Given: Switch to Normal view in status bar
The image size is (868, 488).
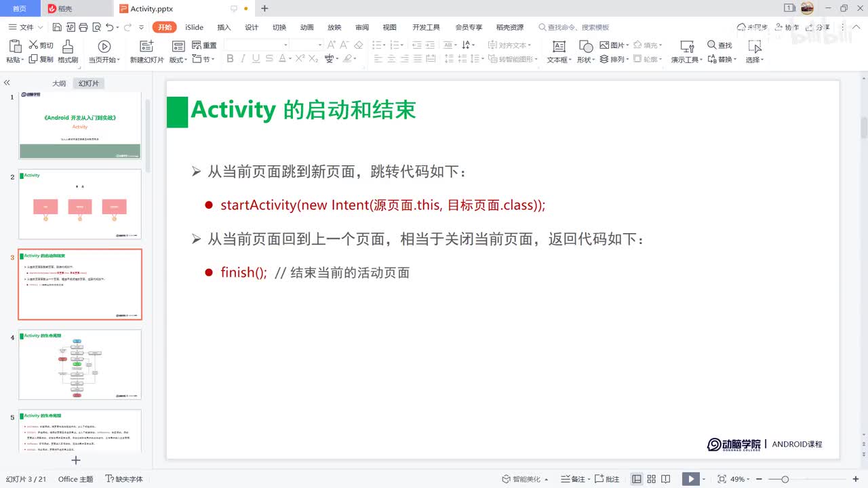Looking at the screenshot, I should click(x=637, y=479).
